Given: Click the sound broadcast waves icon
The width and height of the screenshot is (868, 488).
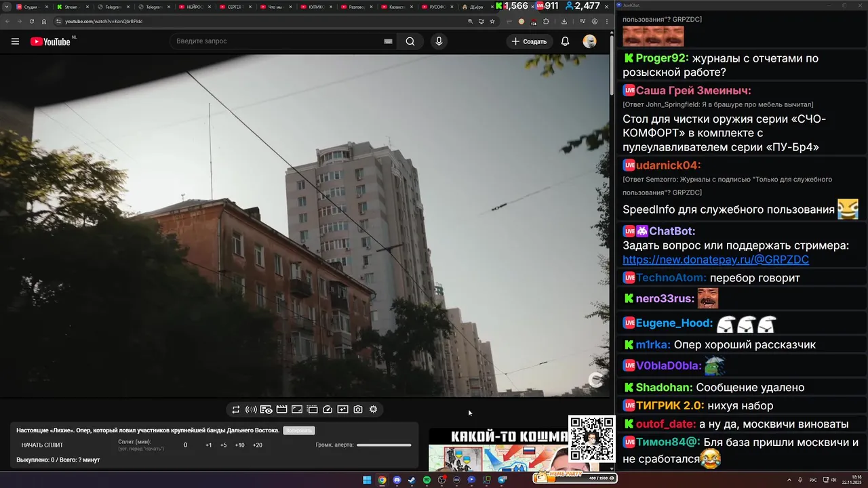Looking at the screenshot, I should pyautogui.click(x=251, y=409).
